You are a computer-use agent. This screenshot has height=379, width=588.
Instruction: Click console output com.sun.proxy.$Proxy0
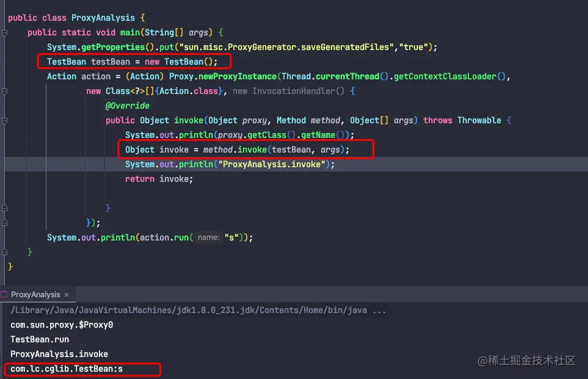(x=62, y=325)
